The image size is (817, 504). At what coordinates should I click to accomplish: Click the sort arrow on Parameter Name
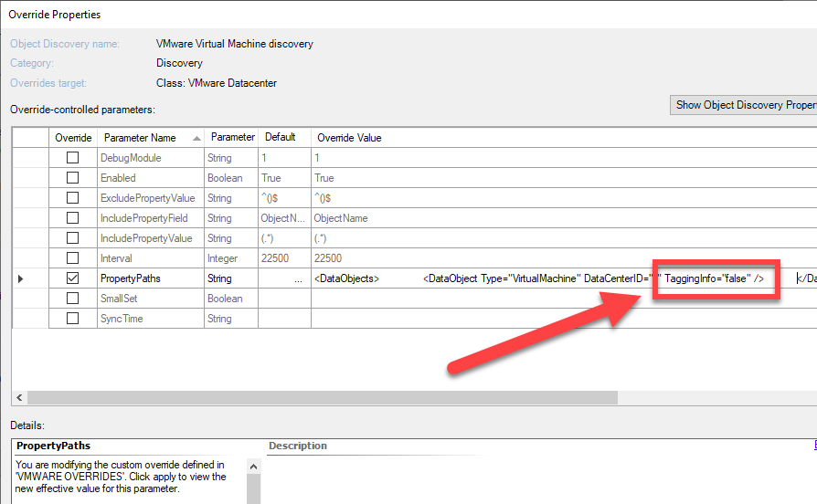[x=196, y=138]
